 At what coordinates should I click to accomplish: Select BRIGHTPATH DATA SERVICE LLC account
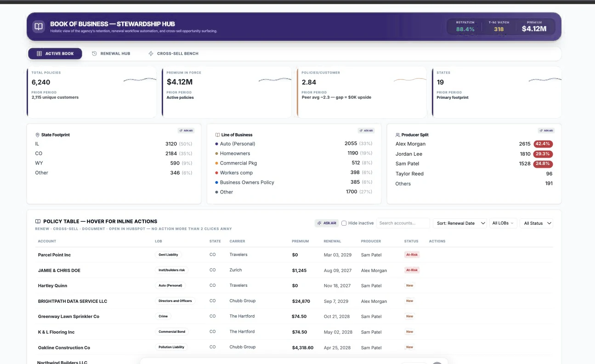[x=73, y=301]
